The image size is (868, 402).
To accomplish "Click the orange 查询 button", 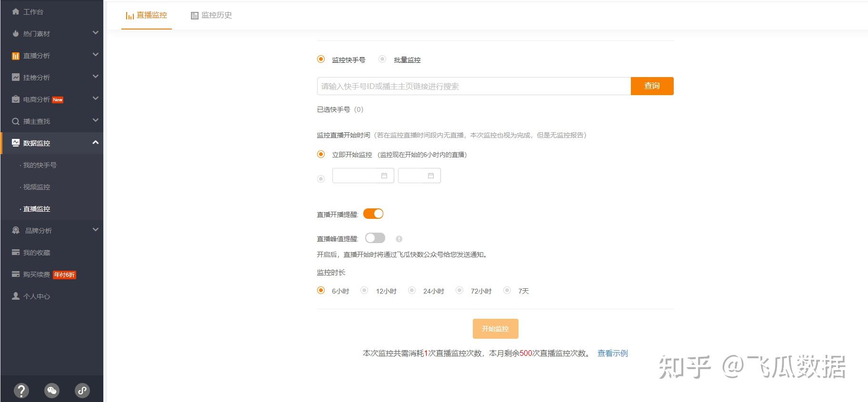I will (x=652, y=86).
